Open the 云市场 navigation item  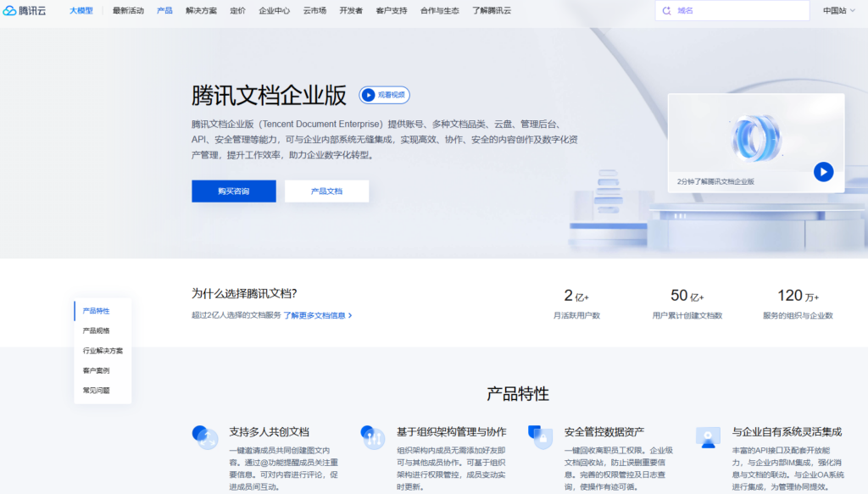click(x=314, y=10)
